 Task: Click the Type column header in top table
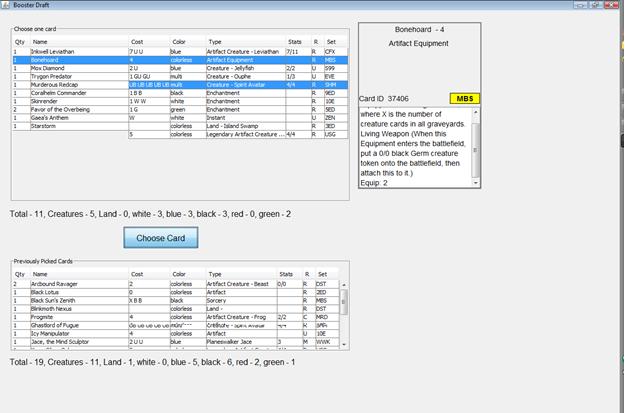click(215, 42)
